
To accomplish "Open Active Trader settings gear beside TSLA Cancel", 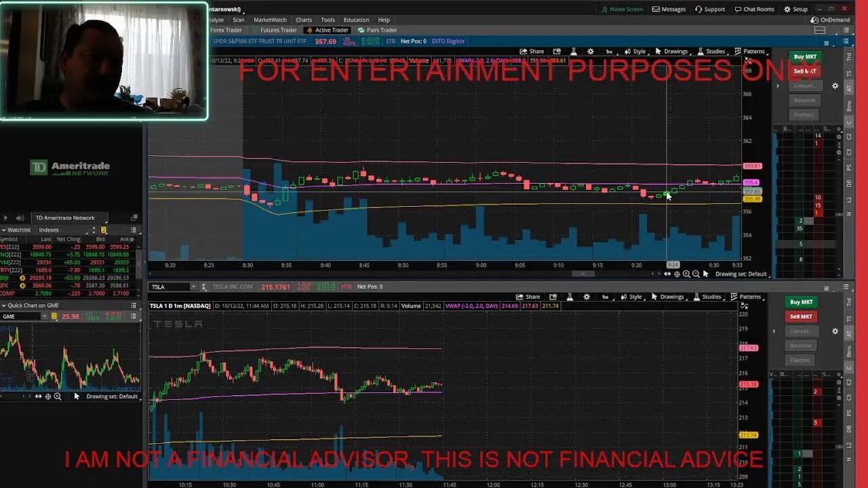I will click(835, 331).
